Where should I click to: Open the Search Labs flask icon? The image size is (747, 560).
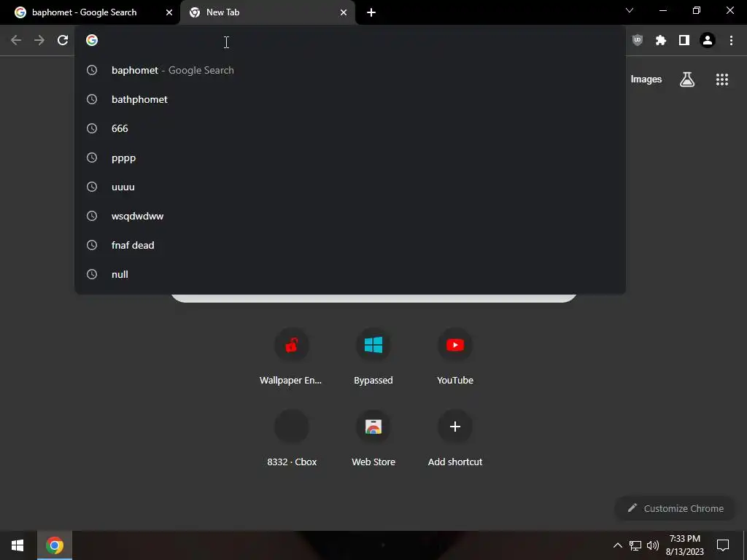[x=687, y=79]
